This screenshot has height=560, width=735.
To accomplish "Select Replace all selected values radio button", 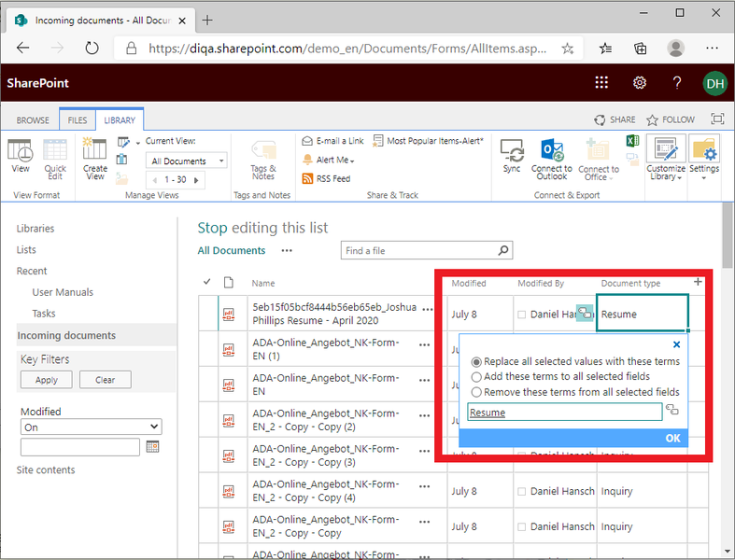I will [x=476, y=361].
